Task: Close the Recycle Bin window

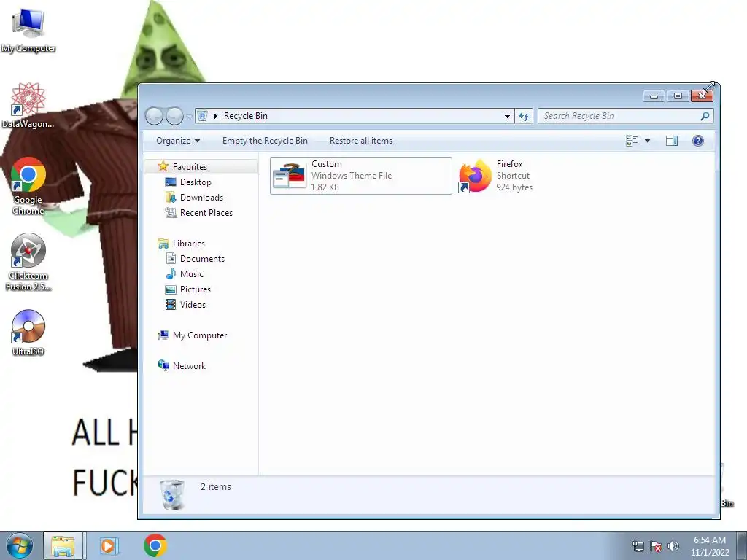Action: pyautogui.click(x=702, y=96)
